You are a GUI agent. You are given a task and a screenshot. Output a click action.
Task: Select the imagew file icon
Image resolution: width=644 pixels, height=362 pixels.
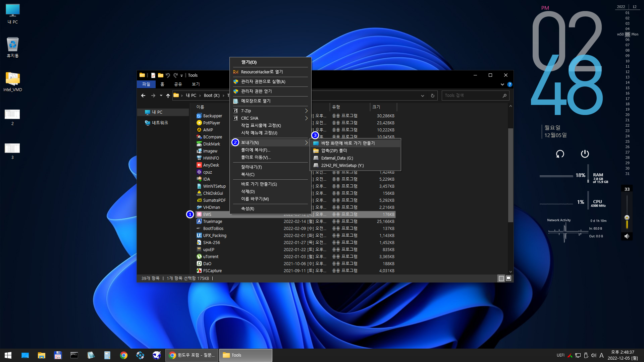pyautogui.click(x=199, y=151)
